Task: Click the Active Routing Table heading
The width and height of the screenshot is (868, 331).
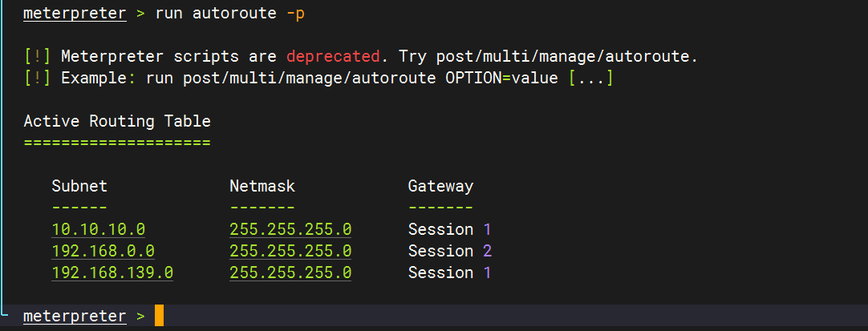Action: coord(117,122)
